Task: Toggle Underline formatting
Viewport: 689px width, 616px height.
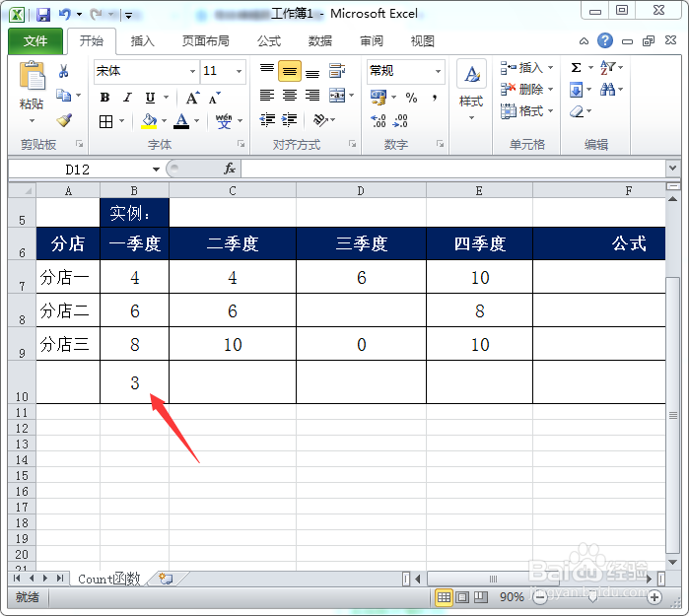Action: (150, 98)
